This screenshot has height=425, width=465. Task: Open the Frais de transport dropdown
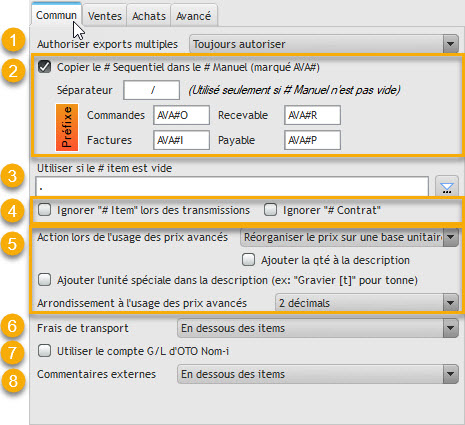pyautogui.click(x=318, y=328)
